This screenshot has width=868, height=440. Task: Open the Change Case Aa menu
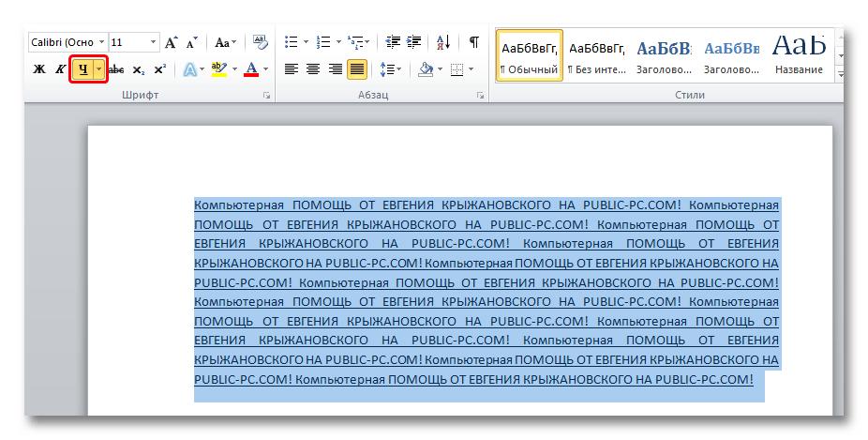tap(225, 42)
